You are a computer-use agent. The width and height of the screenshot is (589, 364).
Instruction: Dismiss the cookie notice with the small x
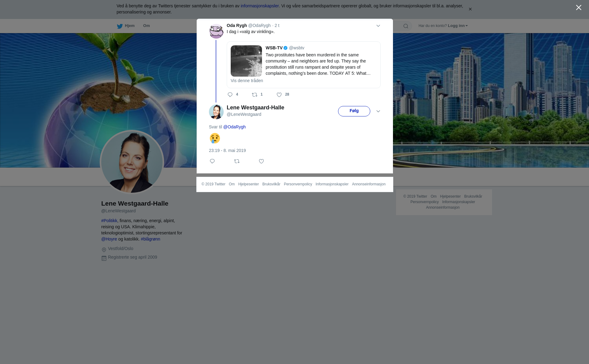pos(470,9)
